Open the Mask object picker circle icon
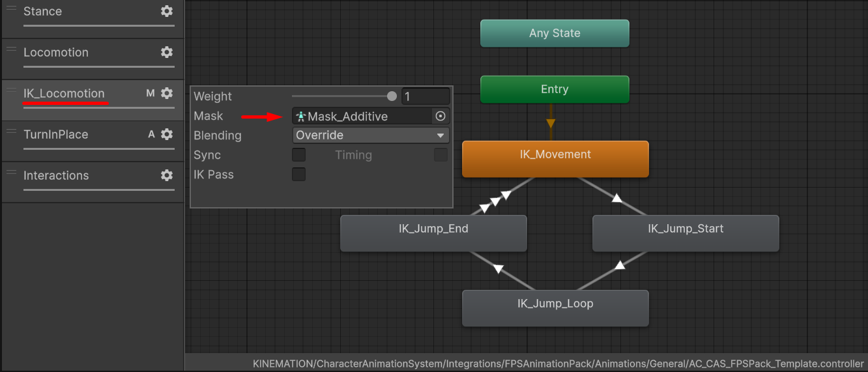The height and width of the screenshot is (372, 868). pos(441,116)
